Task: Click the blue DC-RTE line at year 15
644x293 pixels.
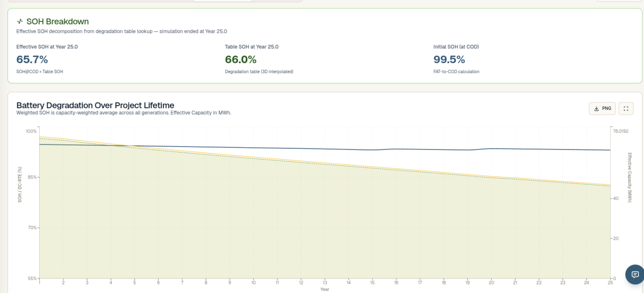Action: [372, 150]
